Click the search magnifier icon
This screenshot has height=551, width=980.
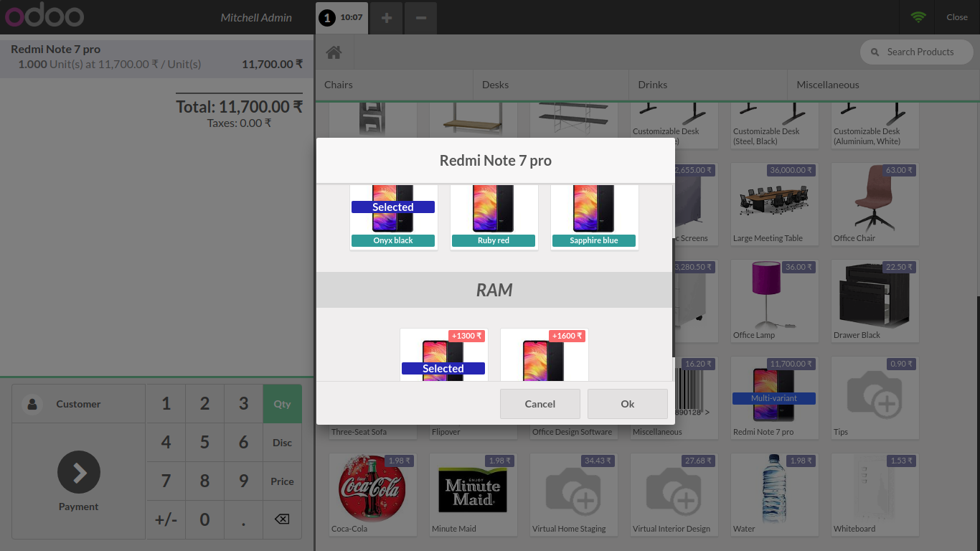pyautogui.click(x=875, y=52)
